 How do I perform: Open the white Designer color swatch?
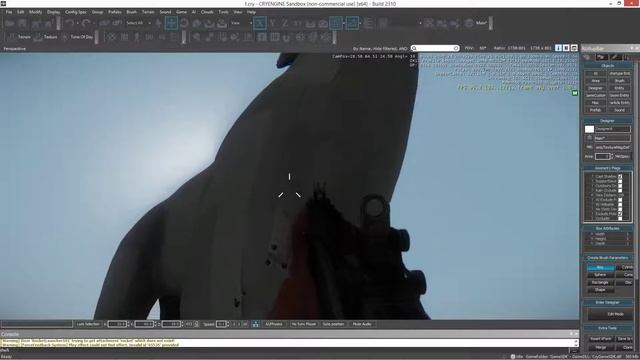(589, 129)
